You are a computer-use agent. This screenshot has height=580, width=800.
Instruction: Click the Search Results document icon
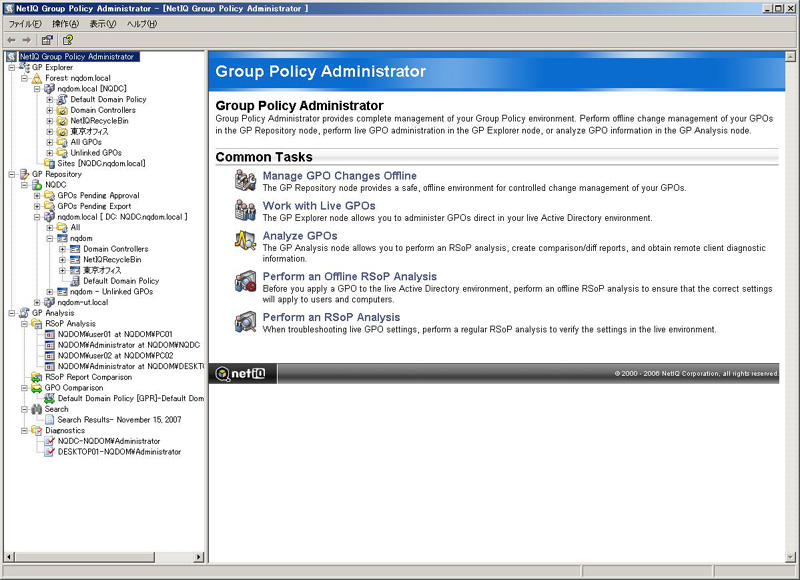(x=49, y=420)
